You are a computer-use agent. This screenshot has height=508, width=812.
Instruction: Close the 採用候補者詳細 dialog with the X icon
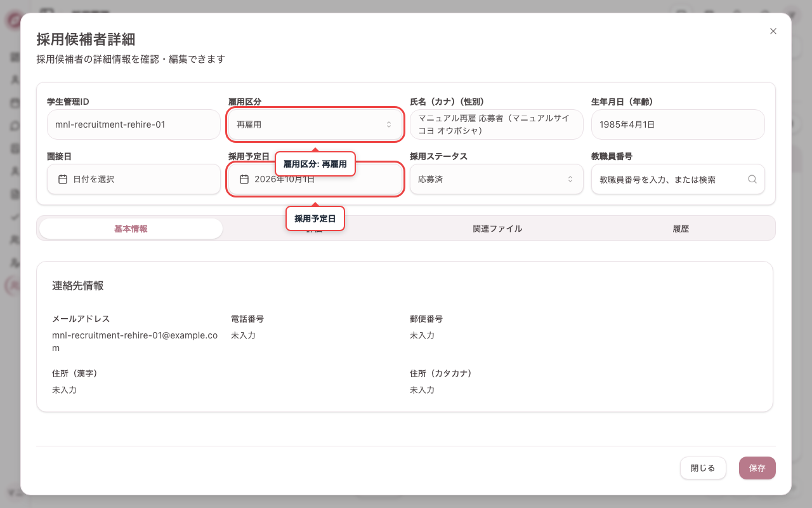pyautogui.click(x=773, y=31)
